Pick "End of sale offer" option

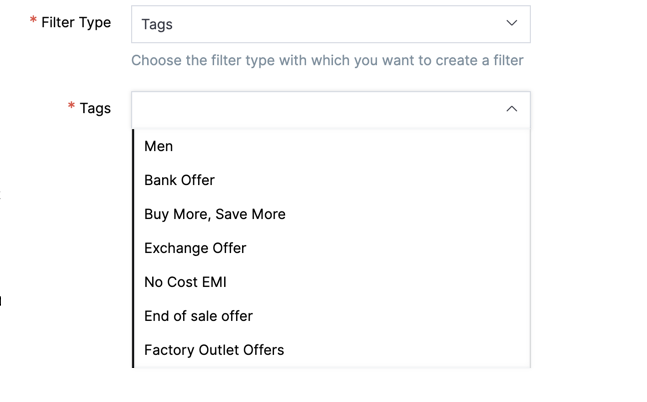coord(199,316)
